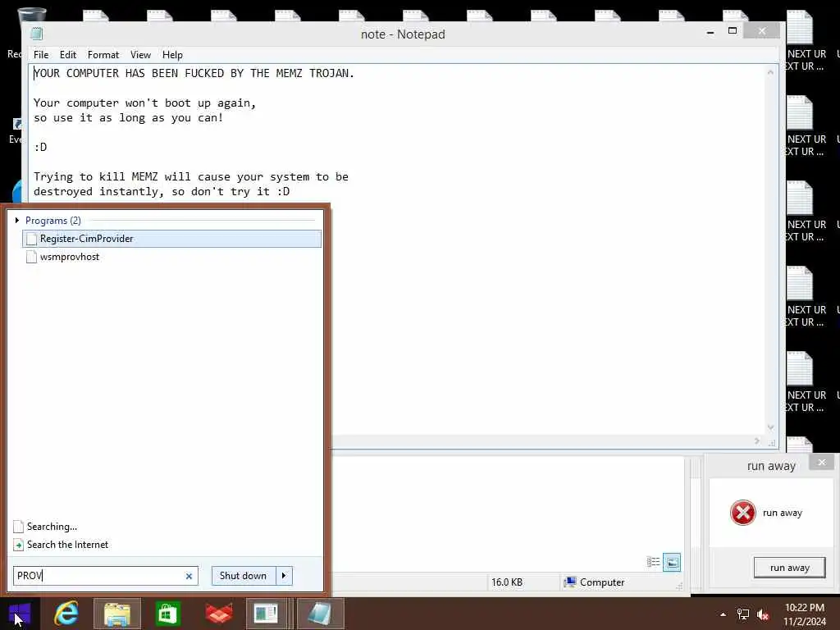Click the muted volume tray icon
The height and width of the screenshot is (630, 840).
(763, 614)
